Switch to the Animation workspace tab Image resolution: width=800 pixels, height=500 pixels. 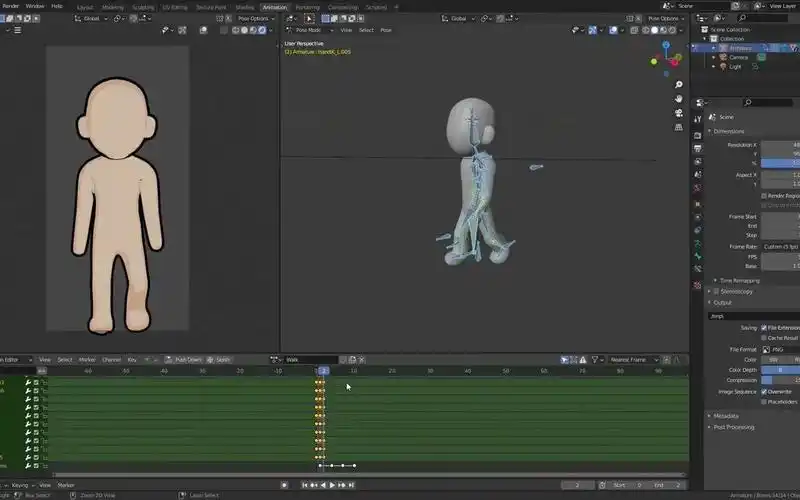point(274,7)
